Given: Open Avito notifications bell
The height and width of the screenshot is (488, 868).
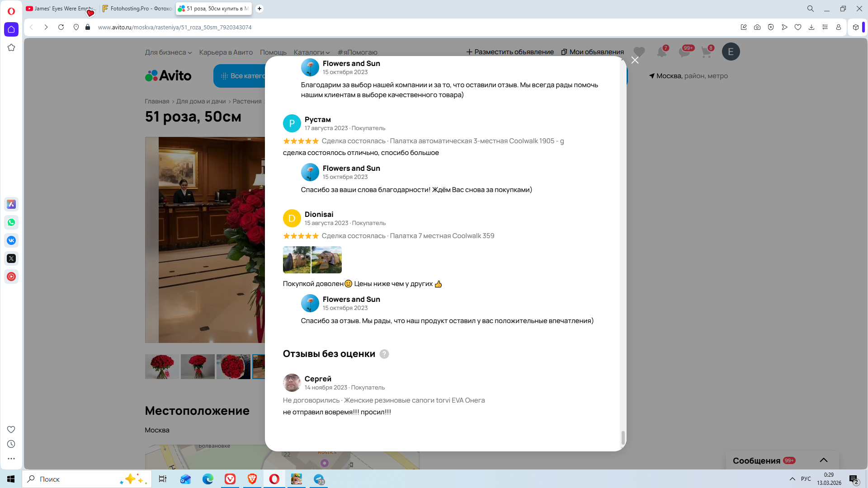Looking at the screenshot, I should 661,52.
